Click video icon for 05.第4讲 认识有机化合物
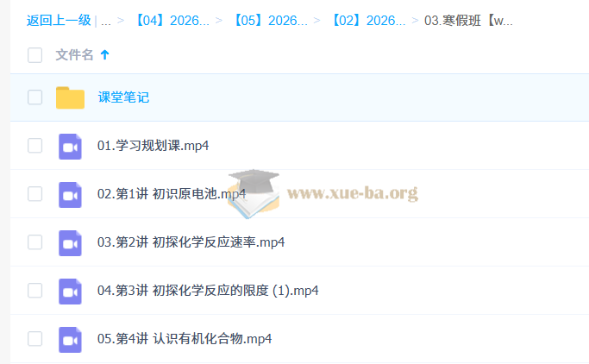This screenshot has height=364, width=589. [x=70, y=339]
